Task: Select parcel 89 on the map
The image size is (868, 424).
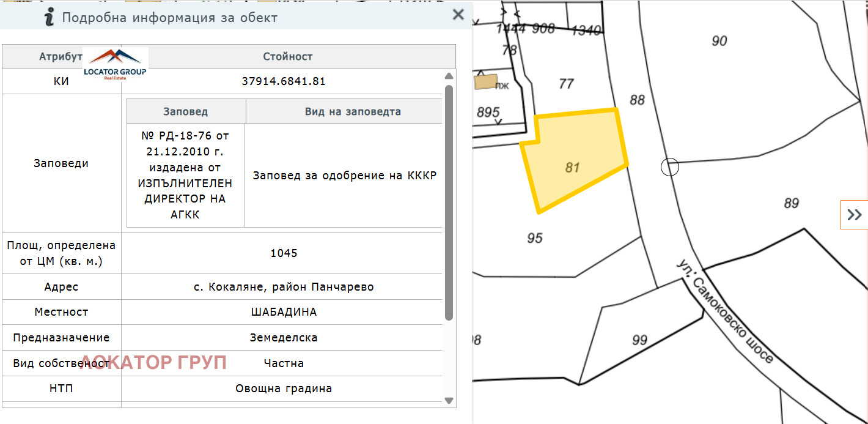Action: pos(791,203)
